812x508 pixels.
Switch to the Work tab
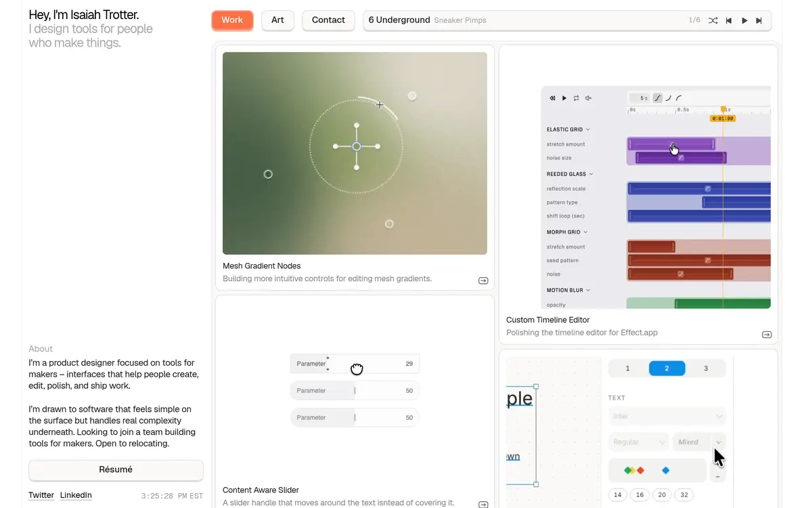point(232,20)
